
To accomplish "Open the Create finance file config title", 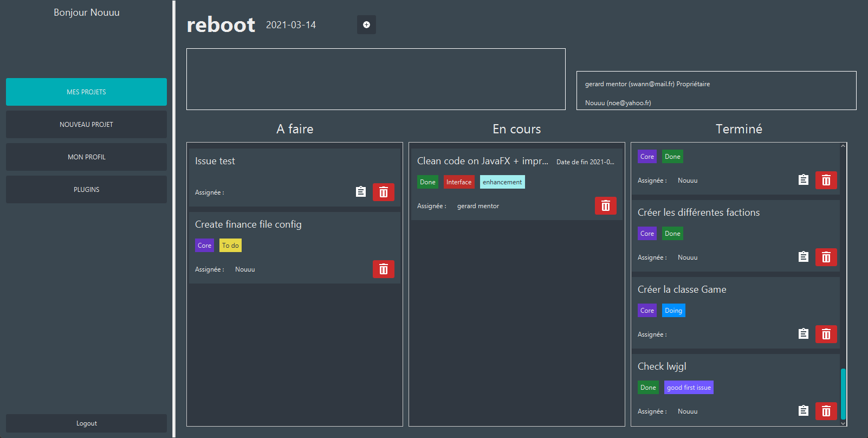I will click(248, 224).
